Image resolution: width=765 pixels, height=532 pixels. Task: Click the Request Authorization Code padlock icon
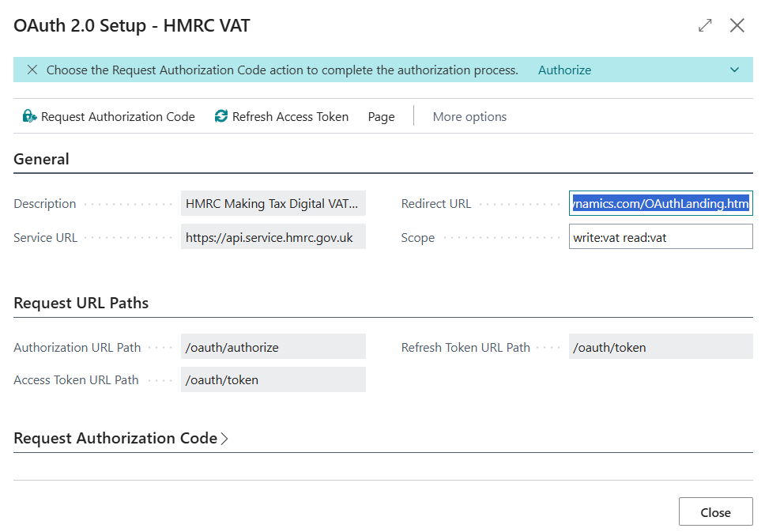point(29,116)
